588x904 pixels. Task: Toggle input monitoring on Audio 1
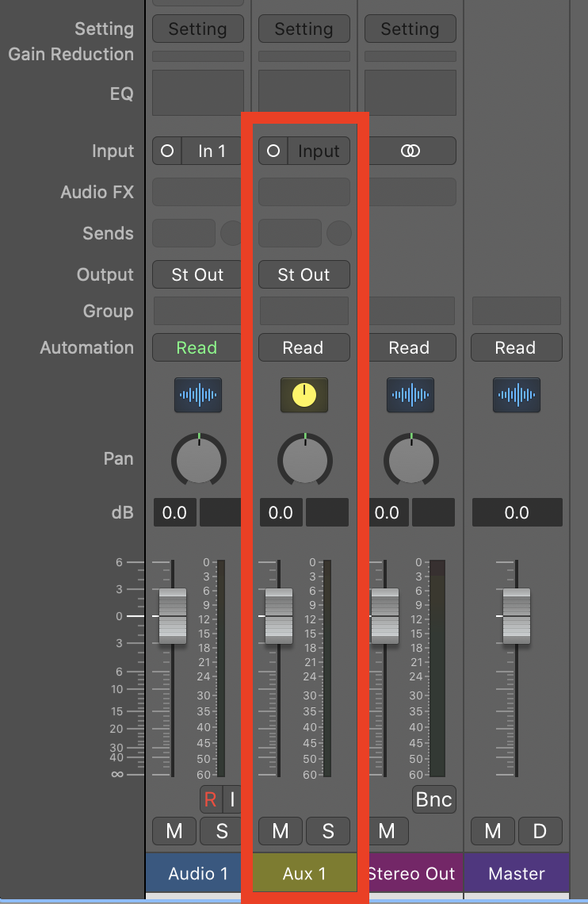point(232,799)
